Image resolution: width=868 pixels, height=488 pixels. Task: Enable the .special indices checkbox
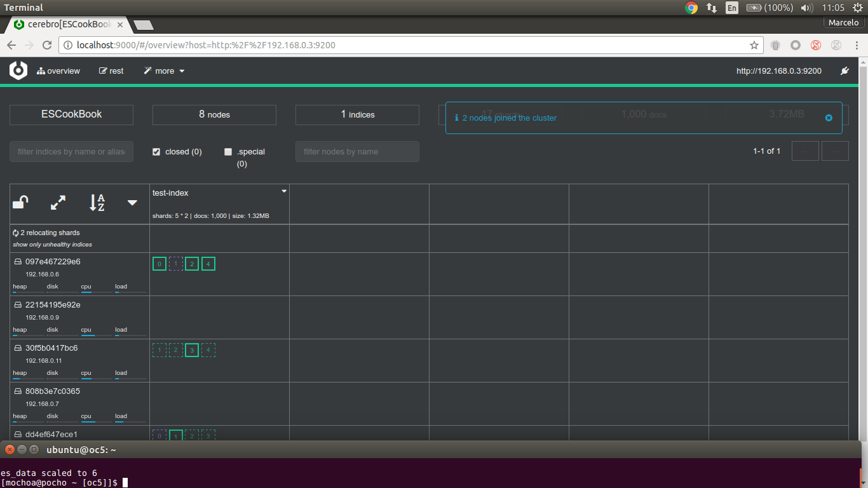(x=228, y=152)
